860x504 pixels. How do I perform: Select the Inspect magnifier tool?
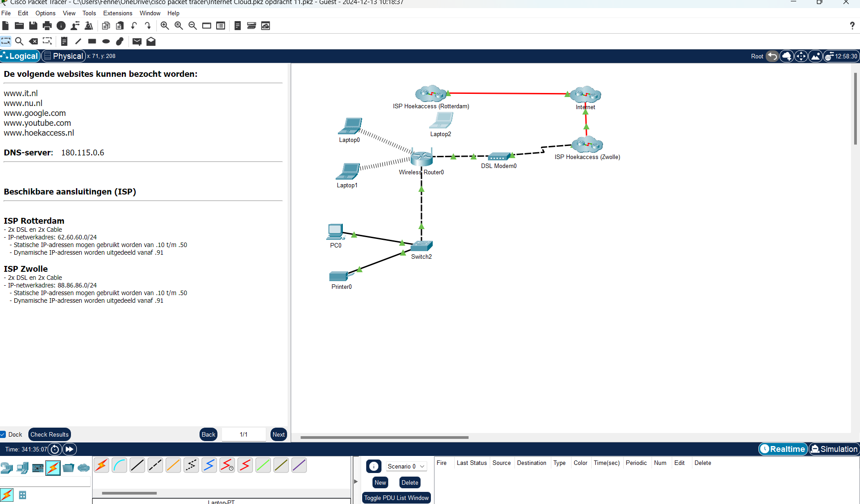(x=19, y=41)
